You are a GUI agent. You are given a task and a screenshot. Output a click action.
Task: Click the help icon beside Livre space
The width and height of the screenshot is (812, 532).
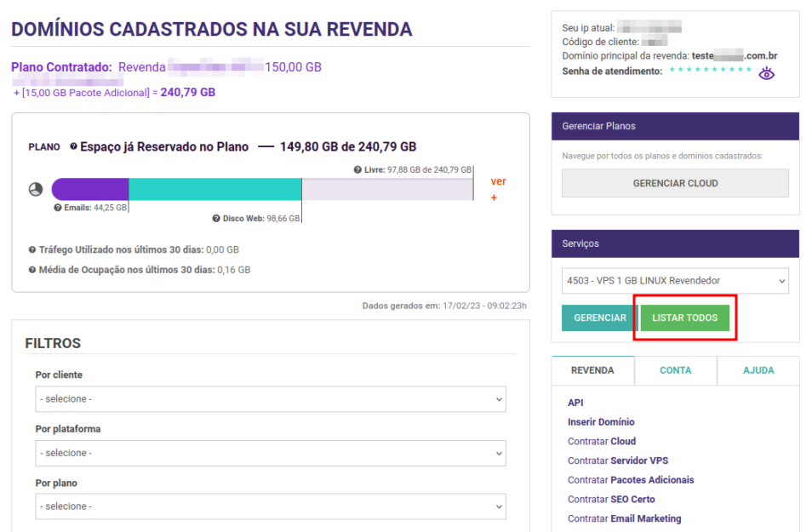pos(357,170)
